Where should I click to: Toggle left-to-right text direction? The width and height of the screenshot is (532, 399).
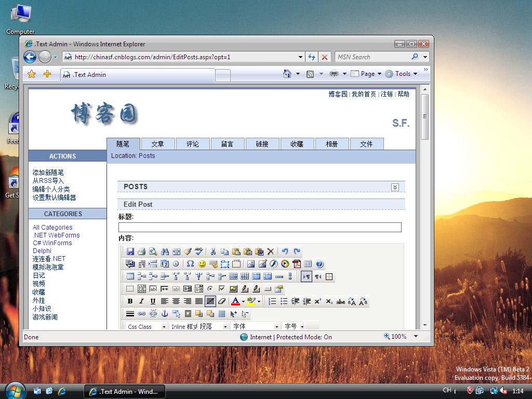point(307,276)
